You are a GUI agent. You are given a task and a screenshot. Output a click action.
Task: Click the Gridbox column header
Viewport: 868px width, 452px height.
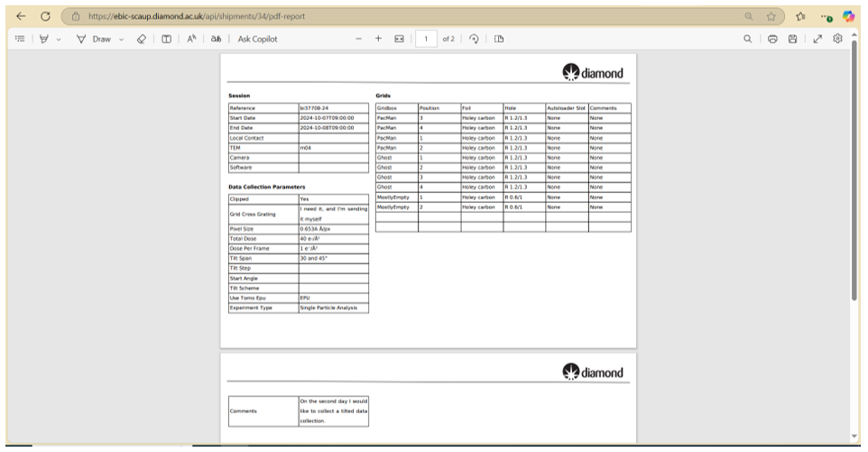[x=387, y=108]
